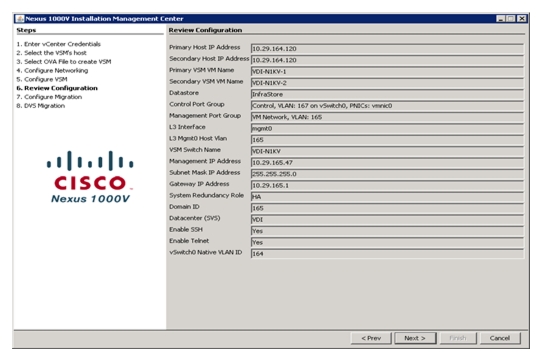Click the vSwitch0 Native VLAN ID label
Image resolution: width=543 pixels, height=362 pixels.
click(x=206, y=252)
